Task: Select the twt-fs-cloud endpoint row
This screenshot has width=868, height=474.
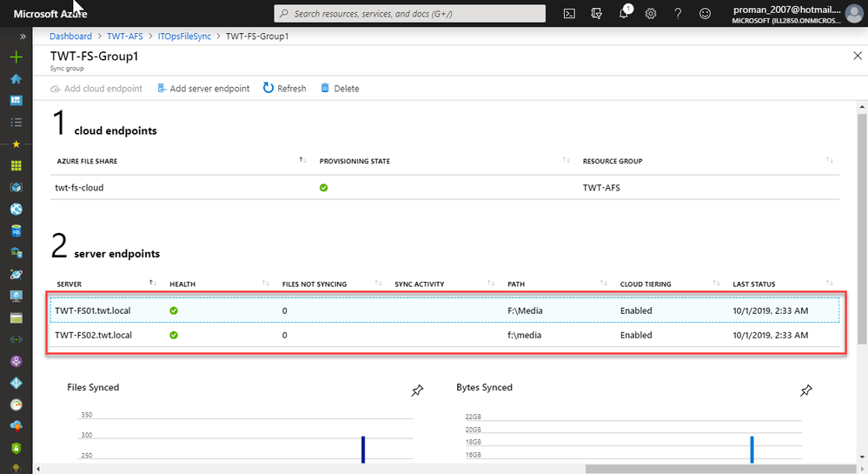Action: pyautogui.click(x=445, y=187)
